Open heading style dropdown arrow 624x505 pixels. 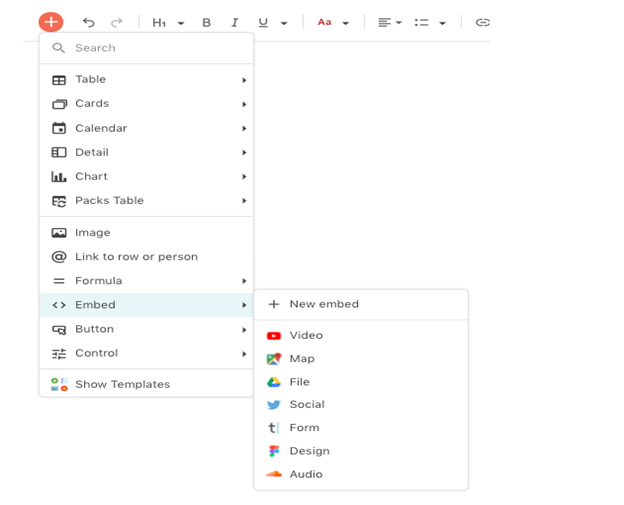click(x=181, y=23)
